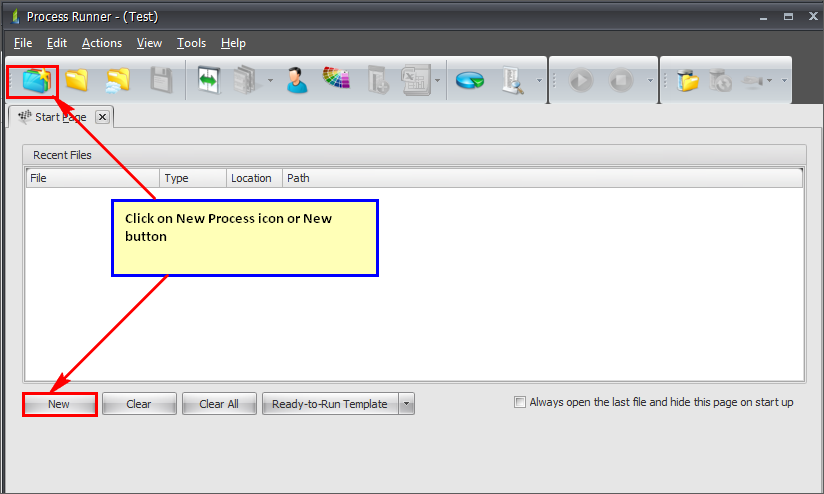Click the Stop run button

(621, 81)
